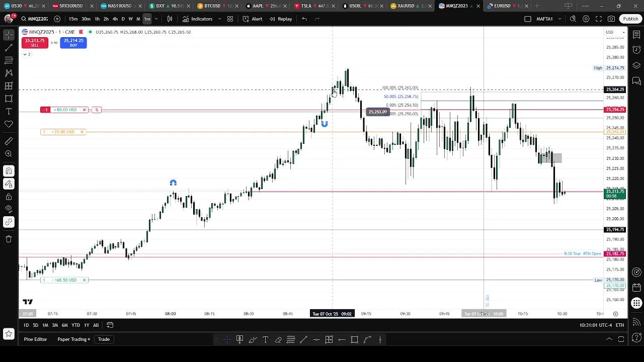Viewport: 644px width, 362px height.
Task: Select the YTD date range
Action: 75,325
